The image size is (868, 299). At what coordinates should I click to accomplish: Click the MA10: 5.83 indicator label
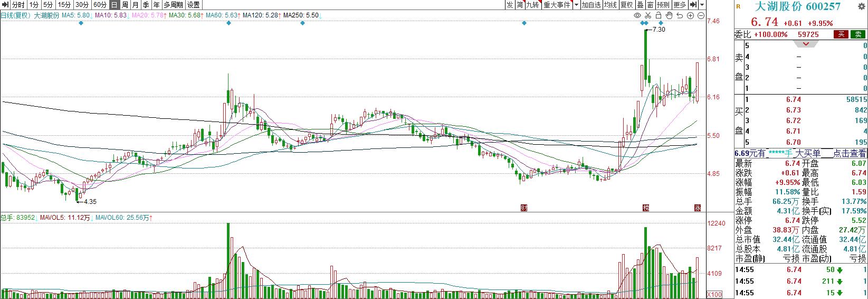(110, 15)
